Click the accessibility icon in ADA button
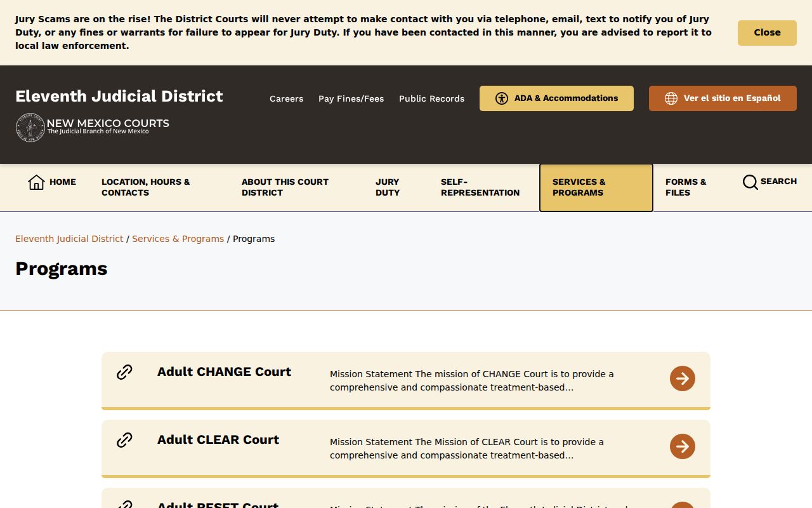The image size is (812, 508). point(502,98)
